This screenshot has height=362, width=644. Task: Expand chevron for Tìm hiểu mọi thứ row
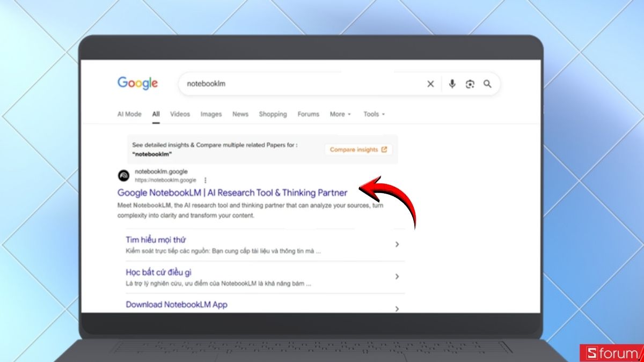[x=397, y=245]
